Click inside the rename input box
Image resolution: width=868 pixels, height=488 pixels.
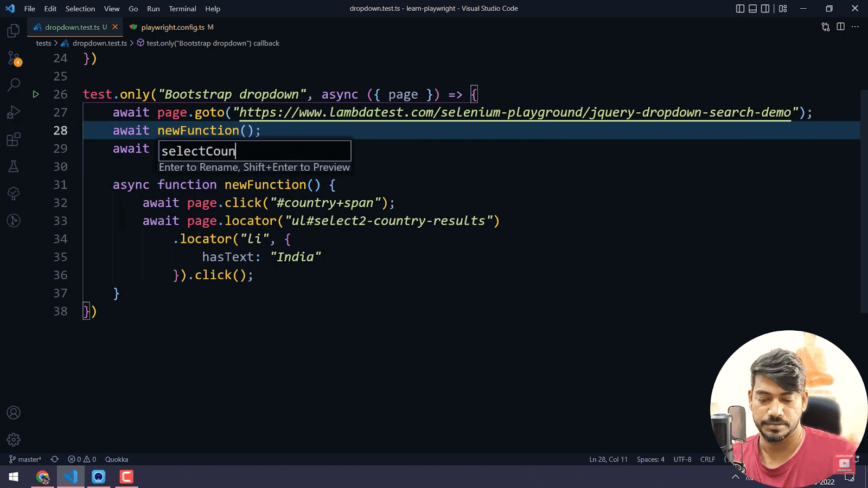[x=255, y=151]
